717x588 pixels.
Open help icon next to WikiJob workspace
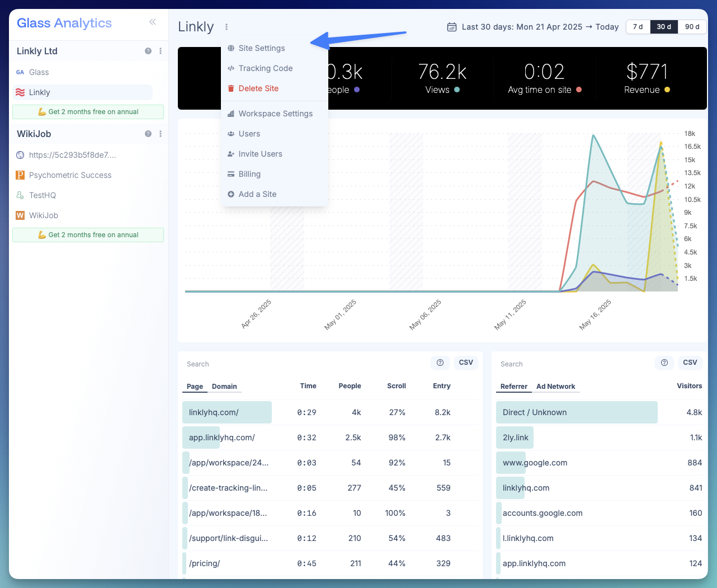[148, 134]
